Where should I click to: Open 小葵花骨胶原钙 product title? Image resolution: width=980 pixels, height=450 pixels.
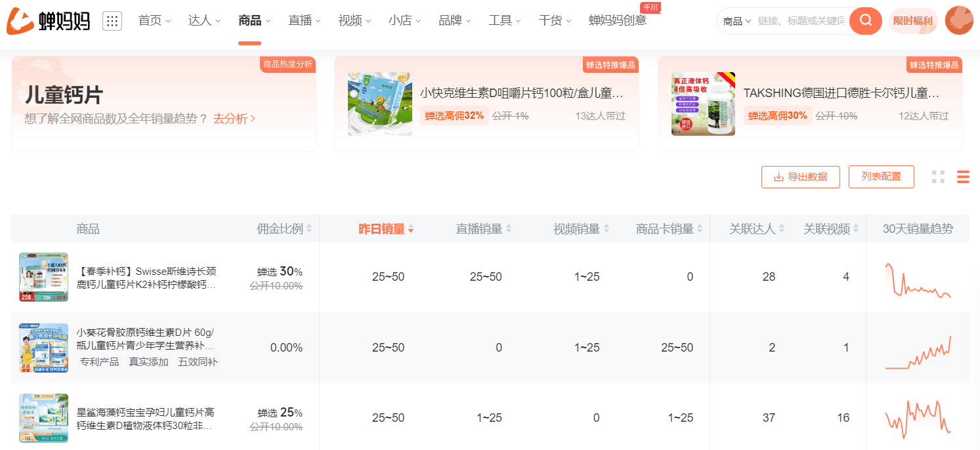(x=146, y=338)
